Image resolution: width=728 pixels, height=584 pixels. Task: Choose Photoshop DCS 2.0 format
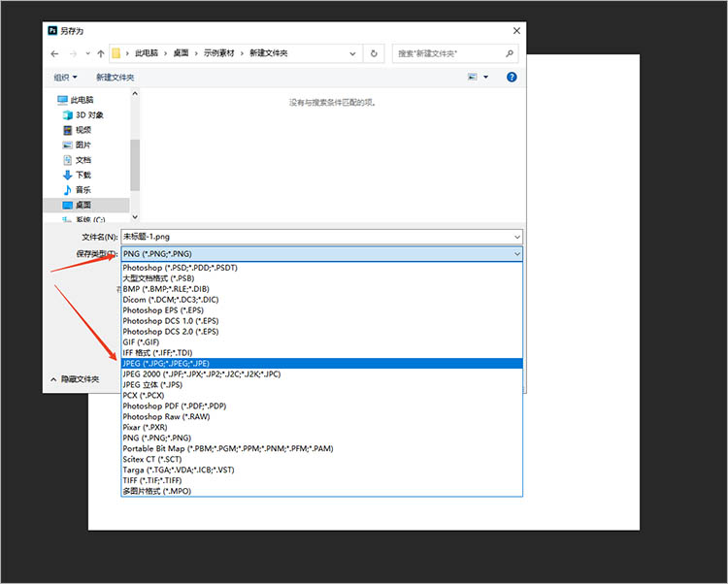pyautogui.click(x=321, y=332)
